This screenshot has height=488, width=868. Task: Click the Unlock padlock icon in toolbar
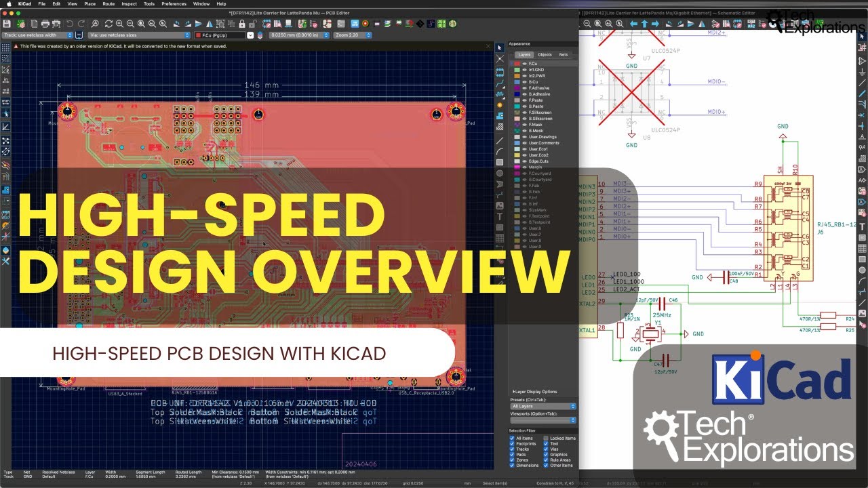252,23
